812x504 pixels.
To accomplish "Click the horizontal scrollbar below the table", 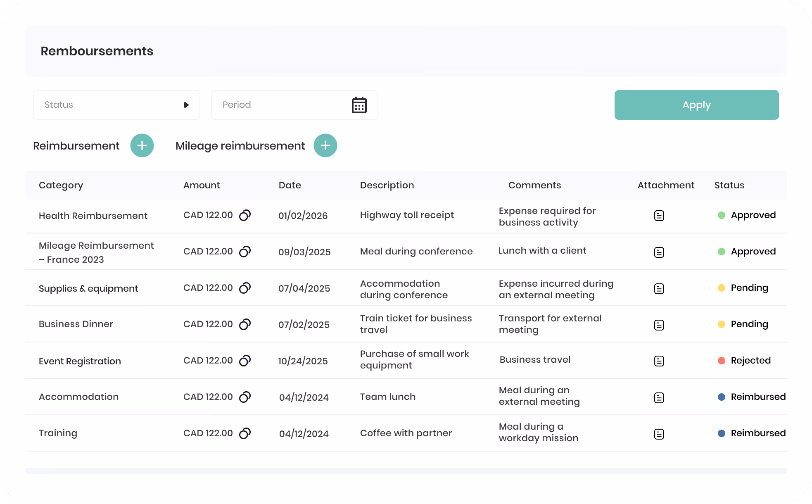I will coord(406,471).
